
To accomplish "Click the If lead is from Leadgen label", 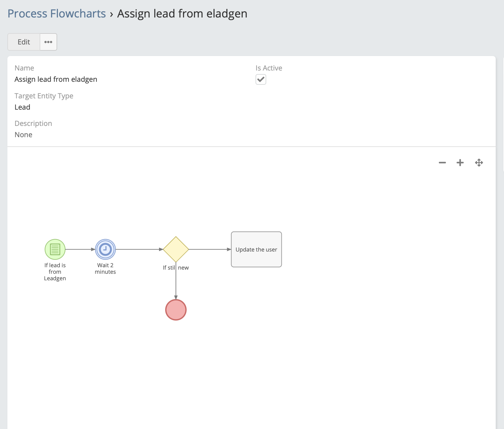I will click(x=55, y=272).
